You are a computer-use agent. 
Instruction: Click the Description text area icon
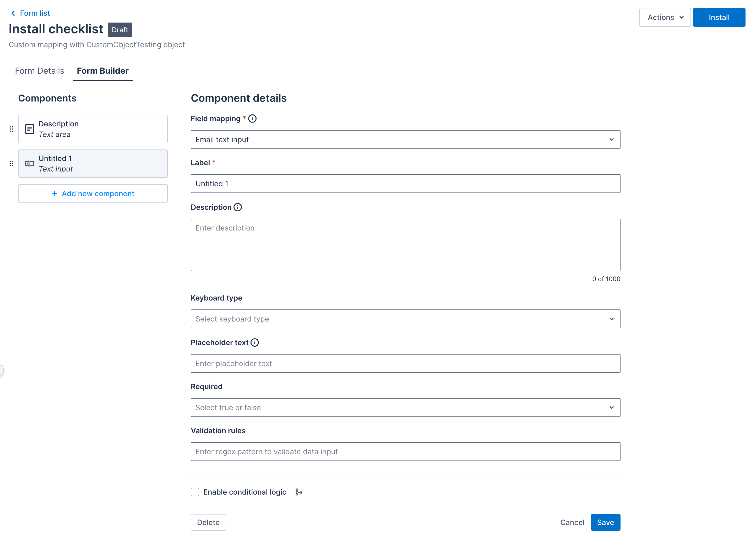tap(30, 129)
